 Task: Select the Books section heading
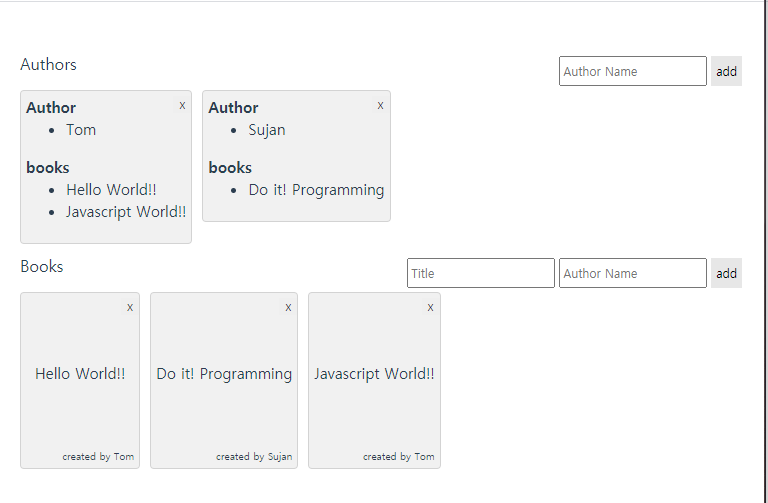pos(42,266)
